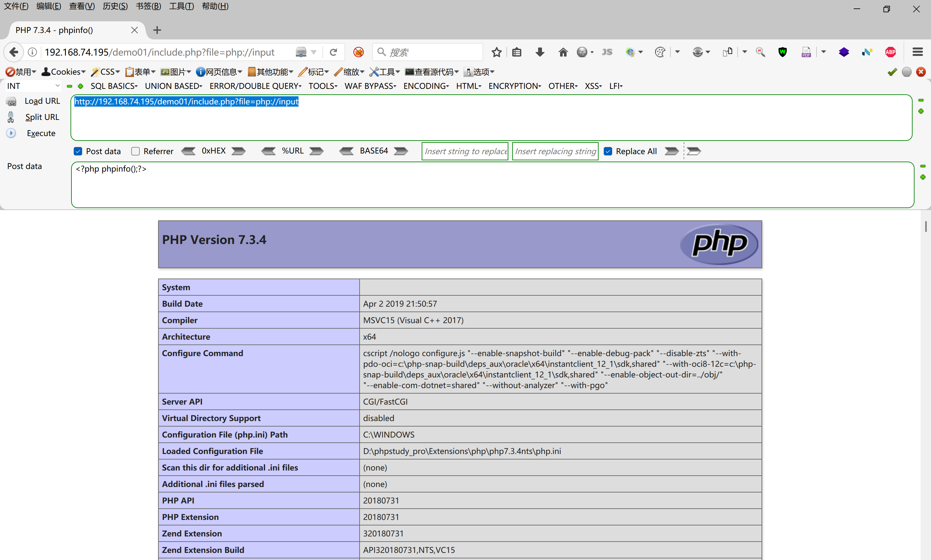Open the INT type combo box
Image resolution: width=931 pixels, height=560 pixels.
click(x=33, y=86)
